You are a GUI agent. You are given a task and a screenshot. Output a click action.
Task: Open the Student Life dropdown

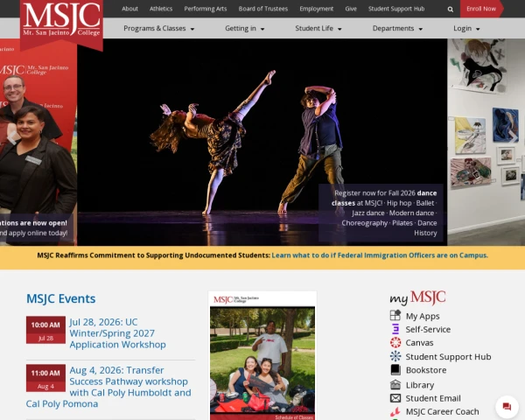(x=318, y=29)
